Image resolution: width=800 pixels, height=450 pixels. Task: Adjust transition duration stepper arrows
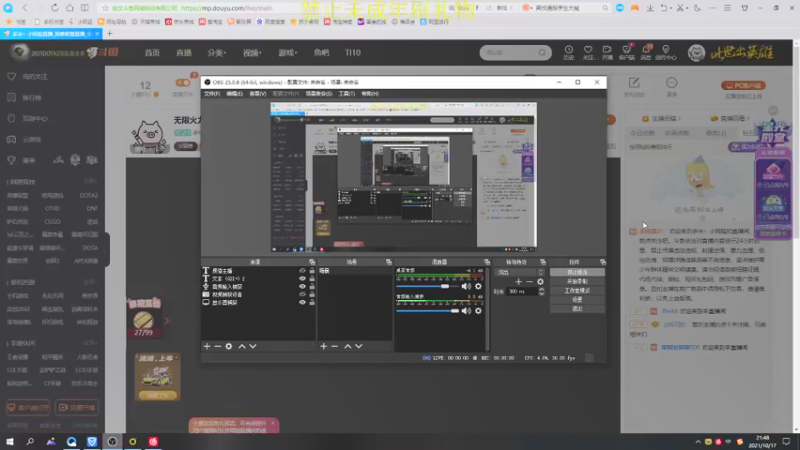click(x=541, y=291)
